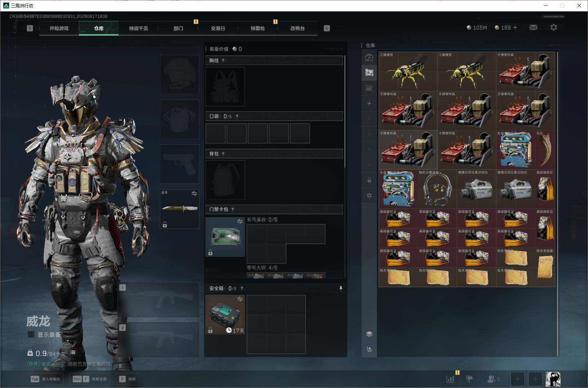The image size is (588, 388).
Task: Click the 零号大坝: 4/6 label
Action: point(262,268)
